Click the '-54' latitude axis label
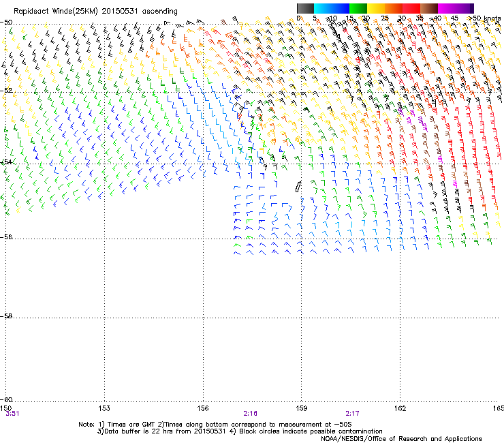 pyautogui.click(x=6, y=162)
